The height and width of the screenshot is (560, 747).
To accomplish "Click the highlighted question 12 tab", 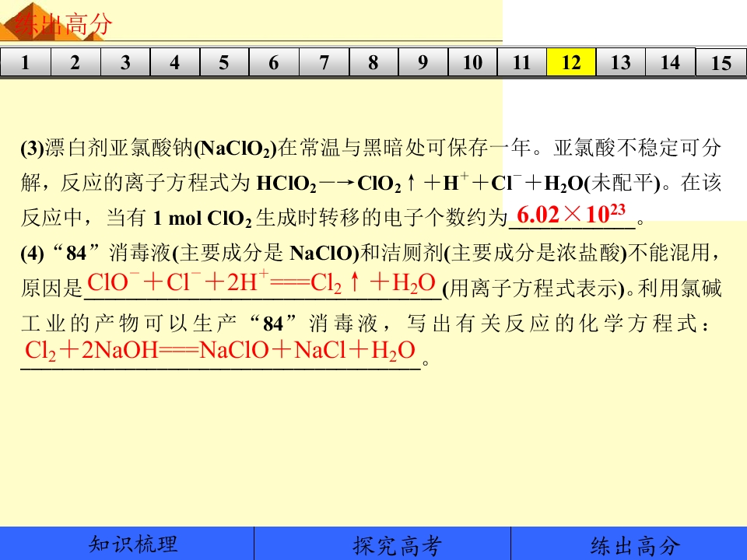I will (571, 62).
